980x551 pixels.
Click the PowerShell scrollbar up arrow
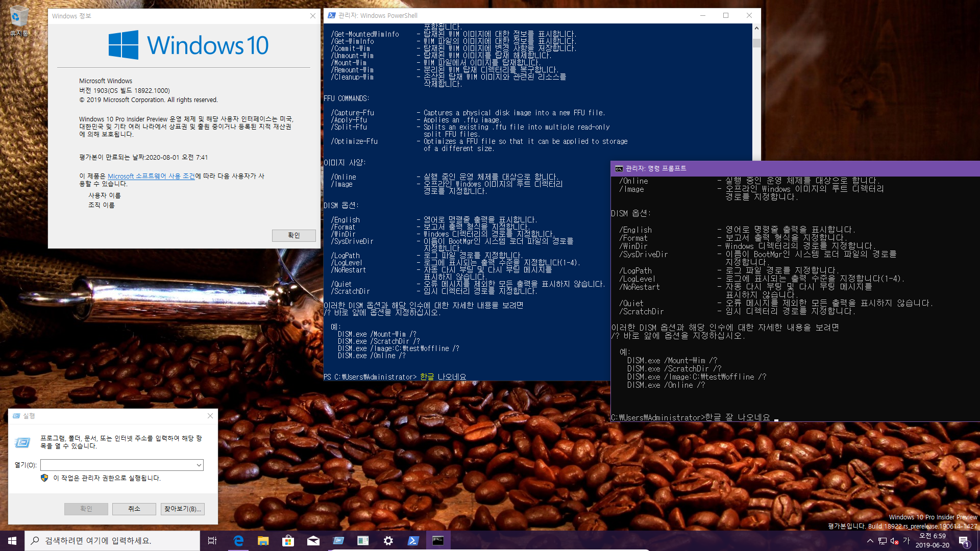756,28
